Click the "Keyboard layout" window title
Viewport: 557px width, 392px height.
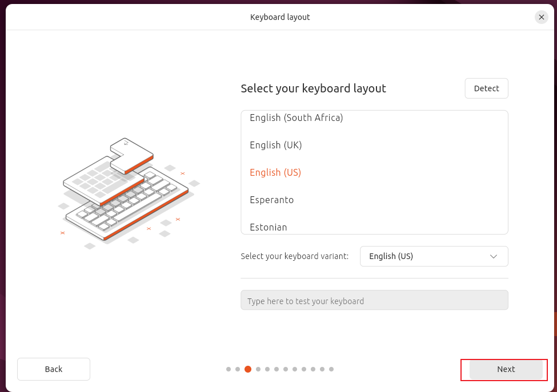[280, 17]
